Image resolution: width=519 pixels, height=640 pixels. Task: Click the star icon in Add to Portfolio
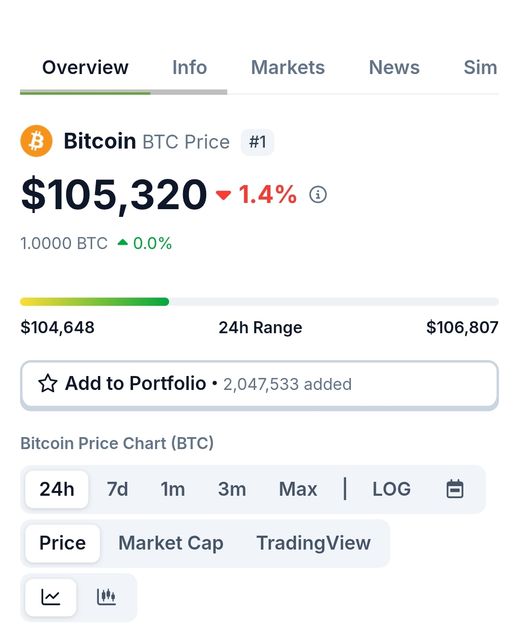click(x=48, y=384)
